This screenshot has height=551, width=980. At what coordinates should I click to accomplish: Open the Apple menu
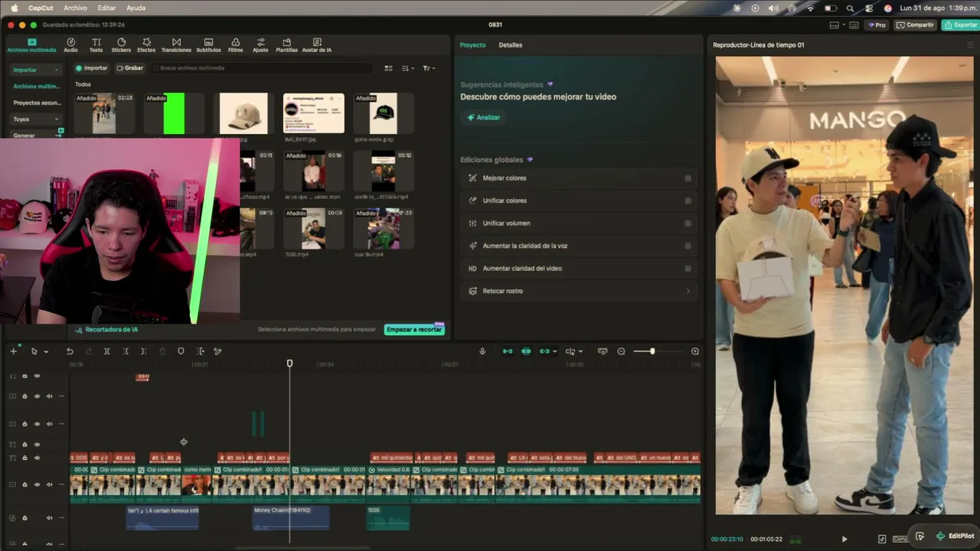(x=14, y=8)
